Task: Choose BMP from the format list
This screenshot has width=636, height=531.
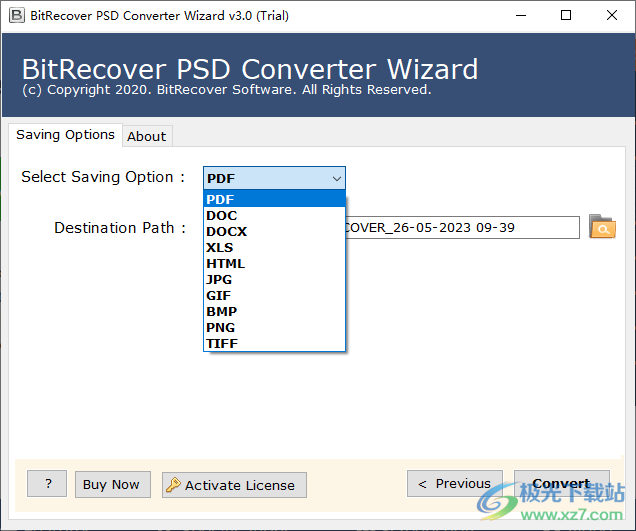Action: pos(274,312)
